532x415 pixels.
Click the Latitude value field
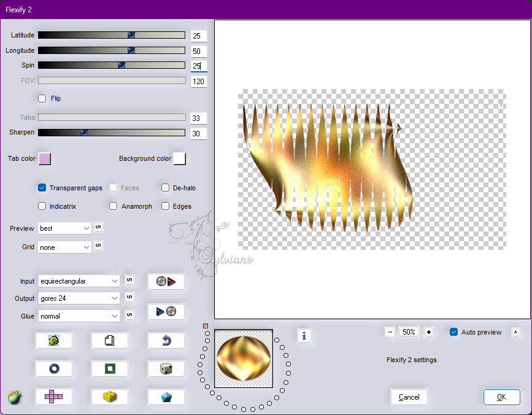click(199, 36)
